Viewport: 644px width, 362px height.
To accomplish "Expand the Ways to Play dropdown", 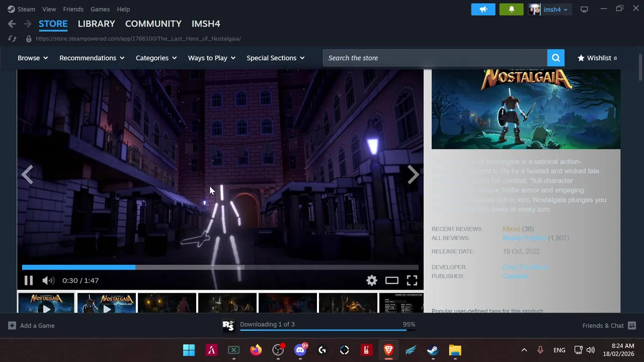I will click(212, 58).
